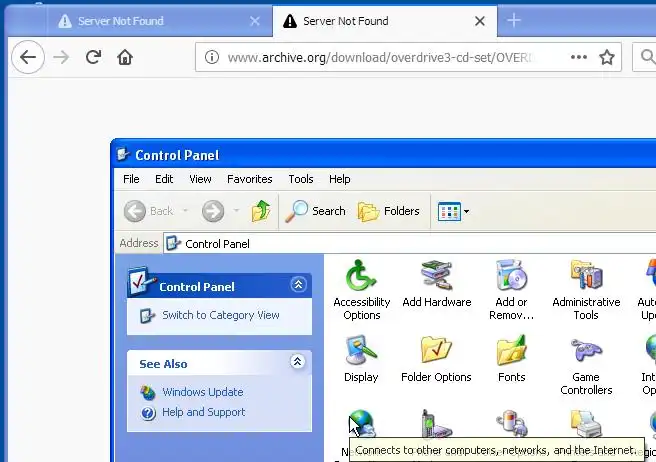656x462 pixels.
Task: Open Power Options battery icon
Action: pos(511,424)
